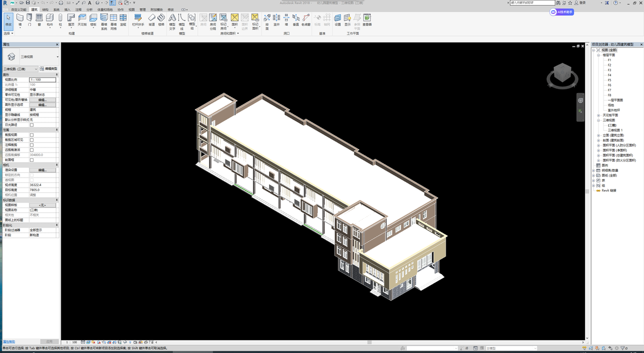Viewport: 644px width, 353px height.
Task: Open the 属性帮助 link
Action: click(x=9, y=341)
